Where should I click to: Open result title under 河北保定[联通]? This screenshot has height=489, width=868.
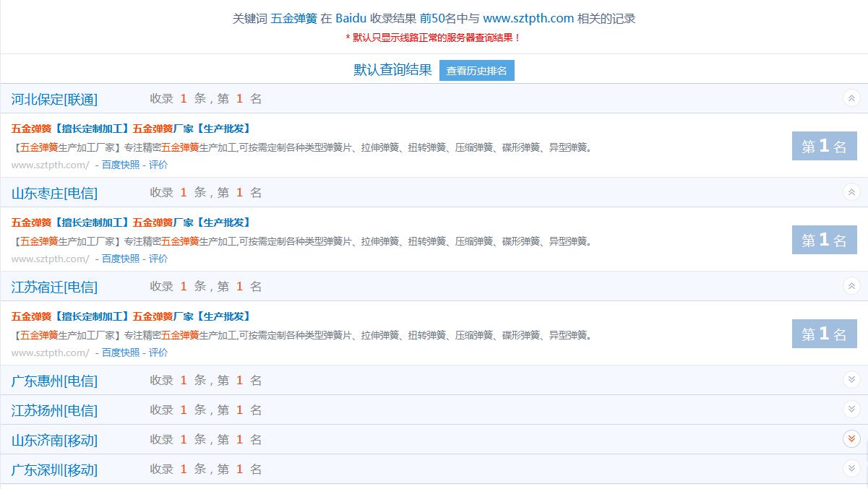[131, 129]
